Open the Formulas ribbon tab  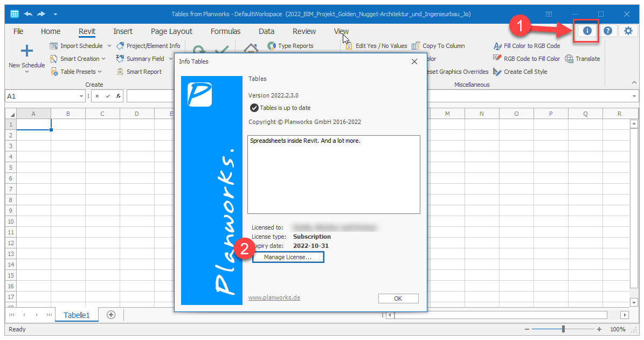[225, 31]
